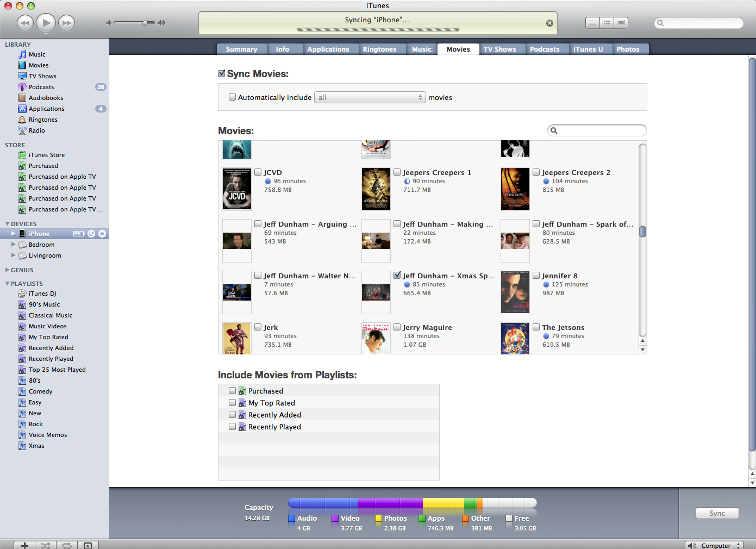Open the Music tab
This screenshot has height=549, width=756.
tap(422, 49)
